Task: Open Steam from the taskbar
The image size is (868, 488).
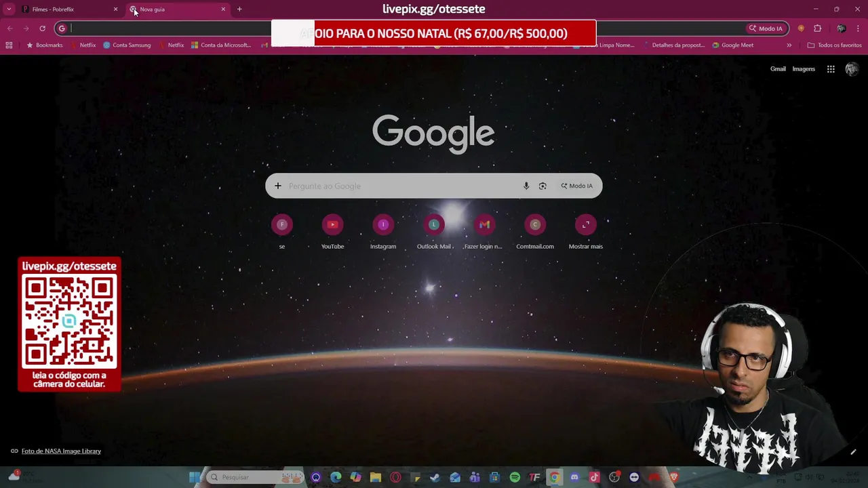Action: coord(435,477)
